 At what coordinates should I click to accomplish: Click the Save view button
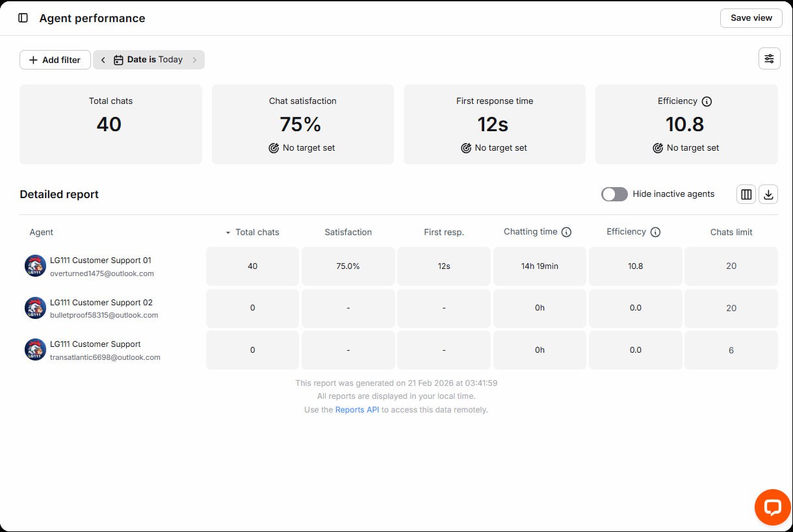click(x=751, y=18)
